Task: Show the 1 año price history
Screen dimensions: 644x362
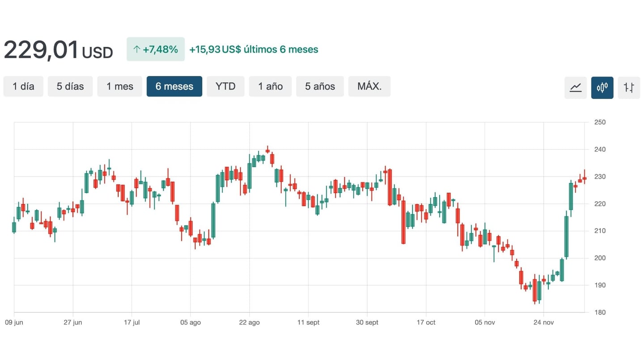Action: pyautogui.click(x=270, y=86)
